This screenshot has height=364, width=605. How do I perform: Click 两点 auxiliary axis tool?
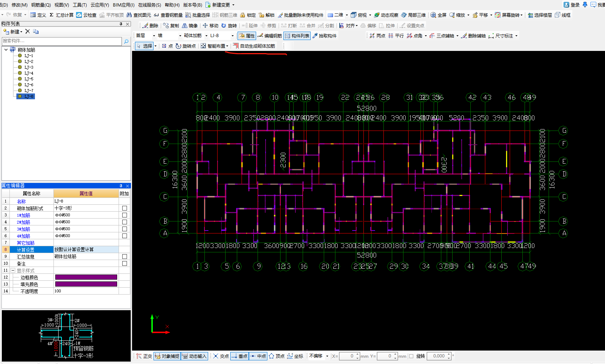click(x=377, y=36)
